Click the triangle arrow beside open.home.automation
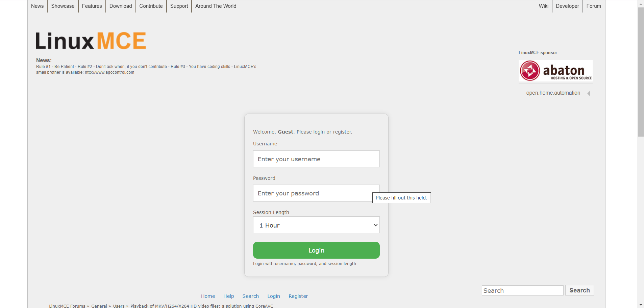 (589, 93)
